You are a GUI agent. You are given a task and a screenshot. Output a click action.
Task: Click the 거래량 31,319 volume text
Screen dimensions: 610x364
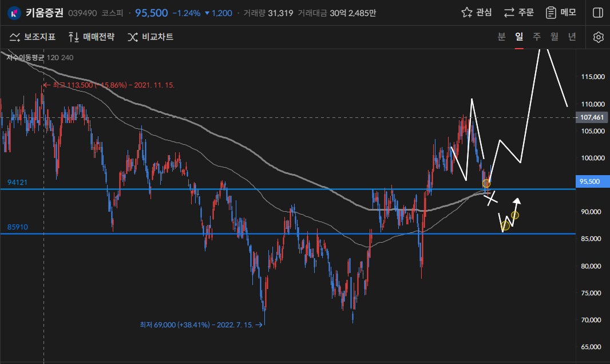[x=268, y=13]
